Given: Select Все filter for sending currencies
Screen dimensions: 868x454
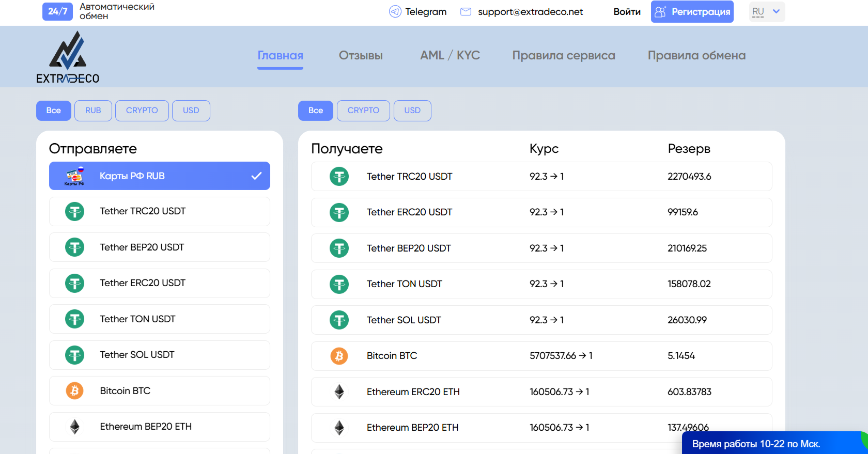Looking at the screenshot, I should (x=54, y=111).
